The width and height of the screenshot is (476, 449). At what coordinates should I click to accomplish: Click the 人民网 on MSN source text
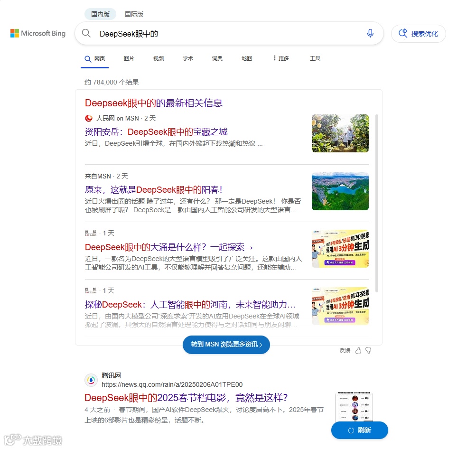pos(118,118)
